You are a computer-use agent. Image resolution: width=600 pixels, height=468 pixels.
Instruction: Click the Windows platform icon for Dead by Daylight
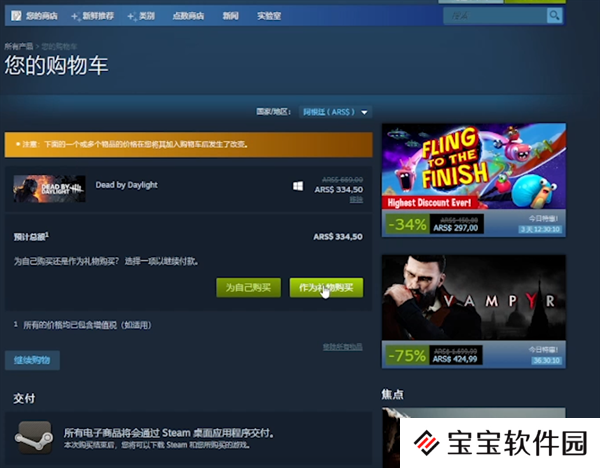pyautogui.click(x=298, y=186)
